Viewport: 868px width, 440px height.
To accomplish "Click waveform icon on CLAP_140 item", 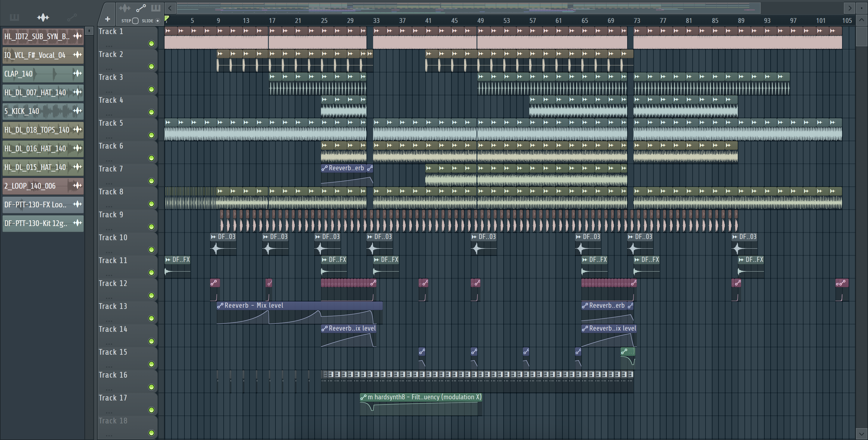I will [x=77, y=74].
